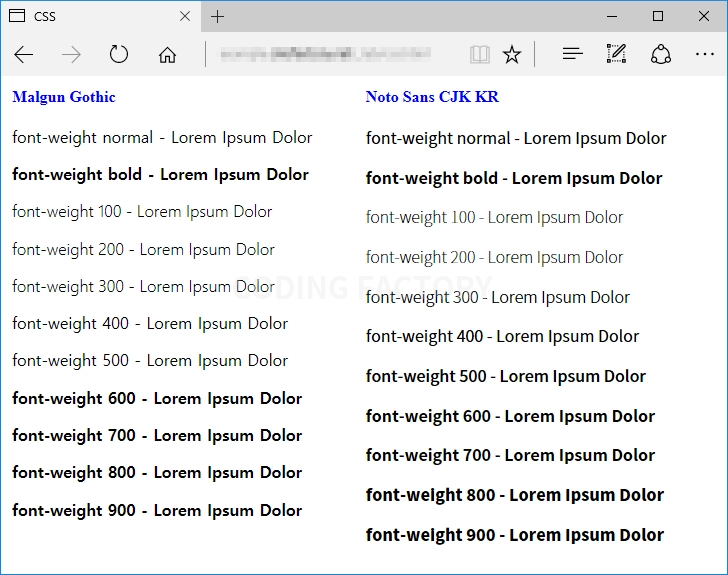Close the CSS tab

coord(185,16)
